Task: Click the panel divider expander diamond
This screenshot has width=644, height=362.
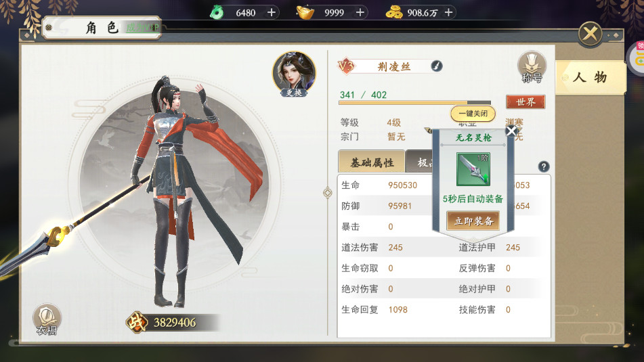Action: [x=327, y=192]
